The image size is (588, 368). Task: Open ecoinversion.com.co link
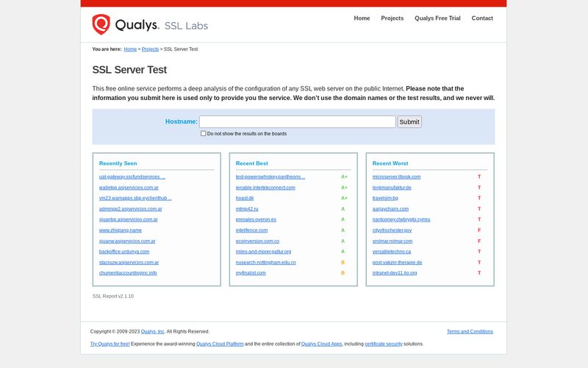point(257,241)
